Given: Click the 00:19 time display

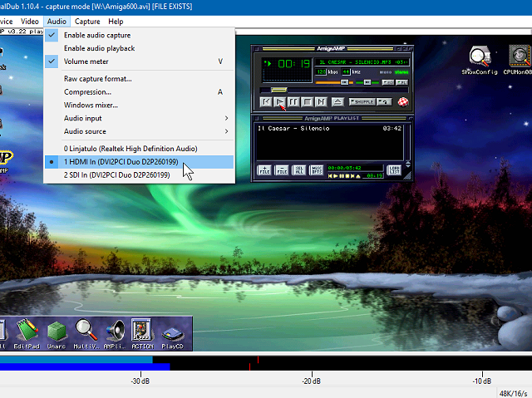Looking at the screenshot, I should click(293, 64).
